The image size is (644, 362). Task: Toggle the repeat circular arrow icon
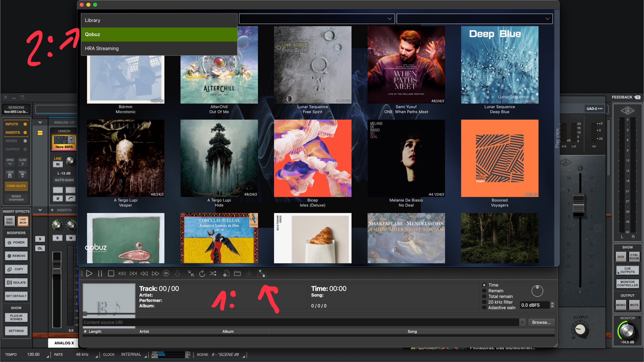202,274
